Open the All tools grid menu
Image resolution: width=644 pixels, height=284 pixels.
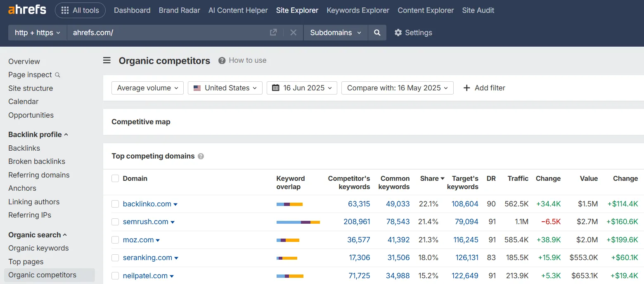pos(80,10)
